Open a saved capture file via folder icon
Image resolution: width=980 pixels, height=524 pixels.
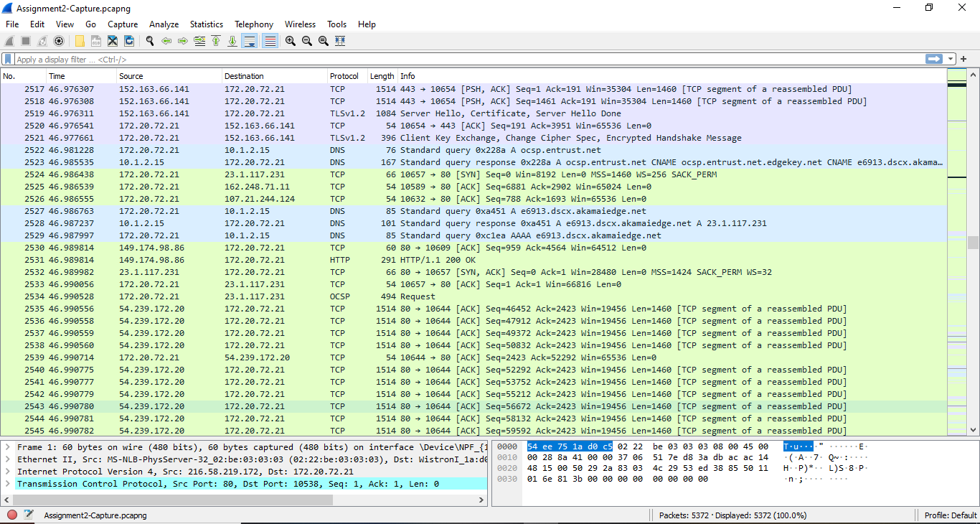(80, 41)
